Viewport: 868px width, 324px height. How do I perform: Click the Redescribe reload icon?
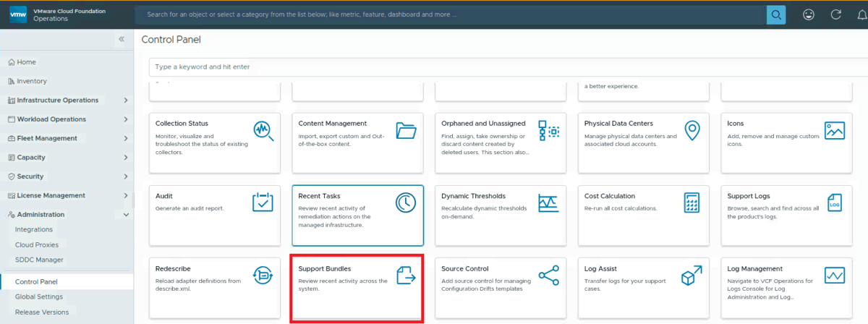pyautogui.click(x=263, y=276)
